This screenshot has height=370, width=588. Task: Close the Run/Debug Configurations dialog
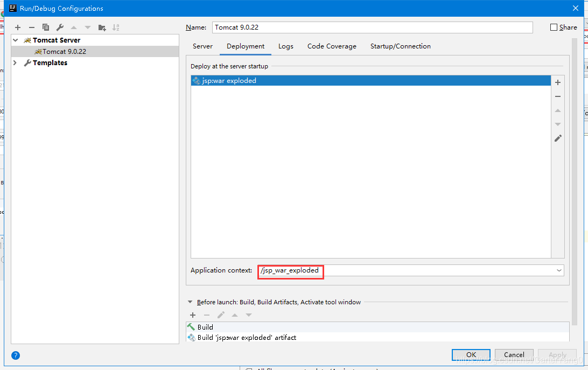click(576, 8)
